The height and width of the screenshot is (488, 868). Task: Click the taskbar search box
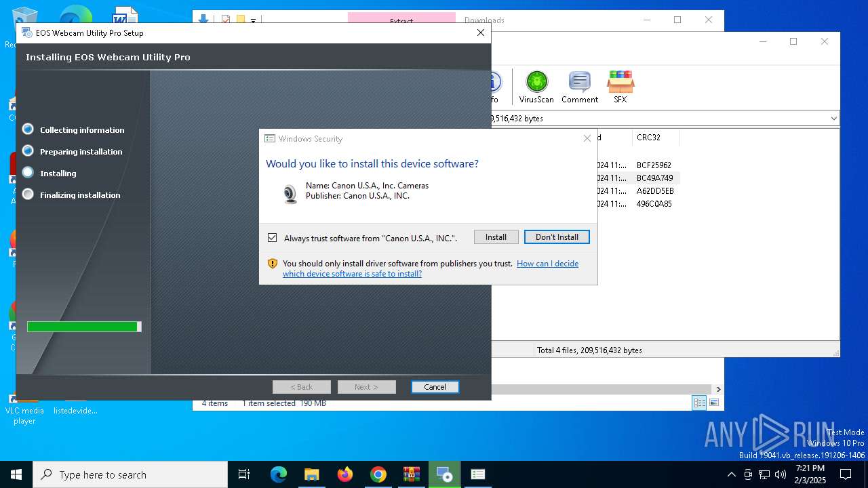[130, 474]
